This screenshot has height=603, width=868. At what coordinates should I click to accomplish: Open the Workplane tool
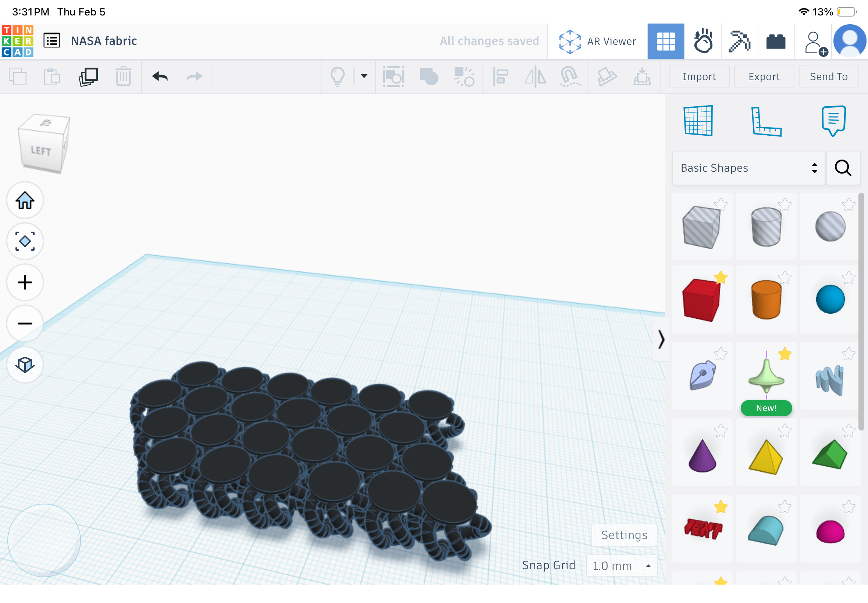[x=698, y=121]
